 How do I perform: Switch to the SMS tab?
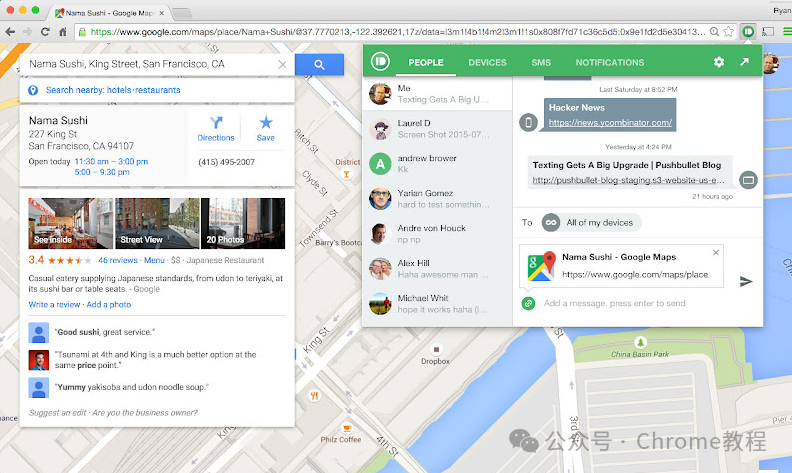(x=541, y=63)
